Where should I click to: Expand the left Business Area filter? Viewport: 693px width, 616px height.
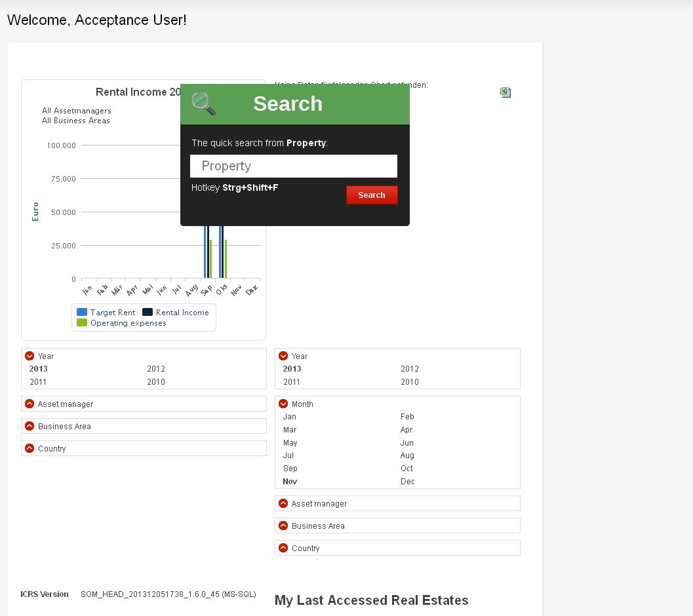[x=30, y=426]
